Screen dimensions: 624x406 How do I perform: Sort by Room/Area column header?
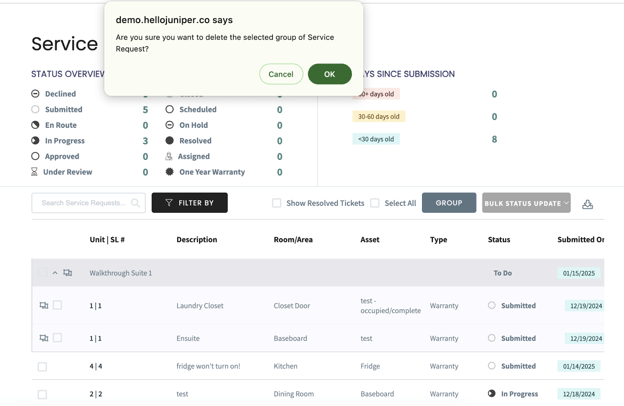click(293, 239)
